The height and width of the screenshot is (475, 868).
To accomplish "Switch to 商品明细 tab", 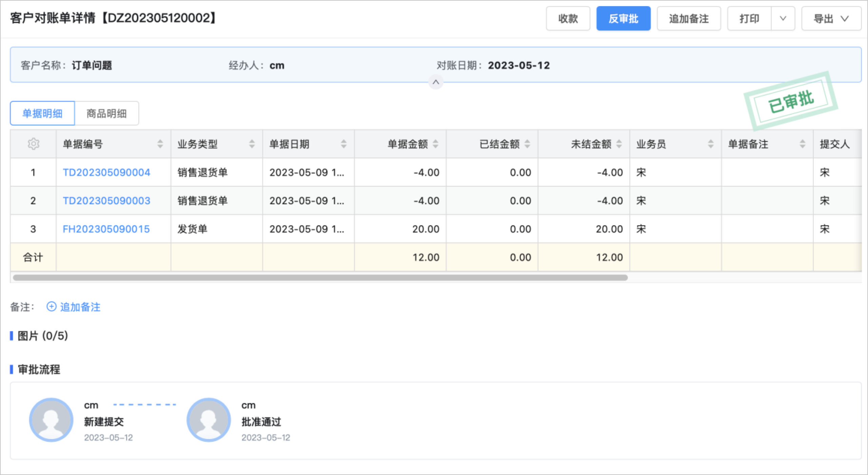I will tap(106, 113).
